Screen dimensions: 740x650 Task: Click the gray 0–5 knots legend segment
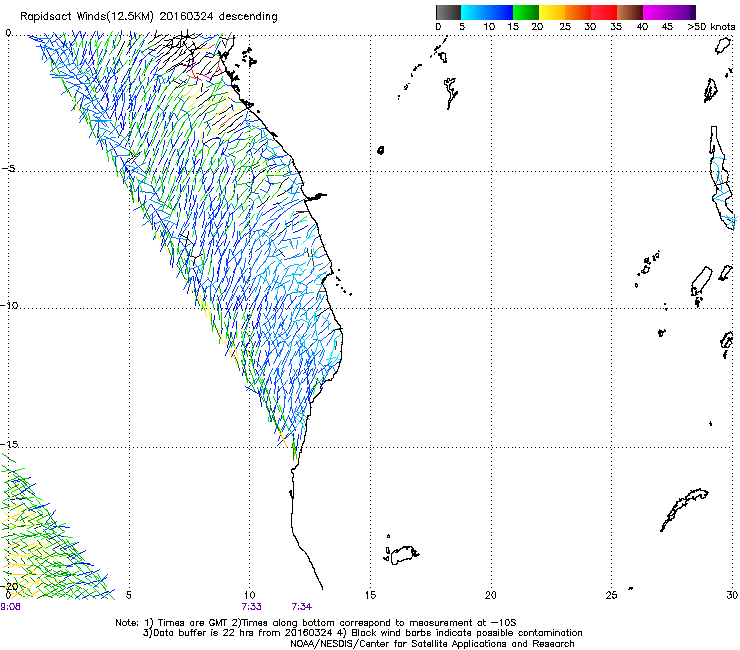tap(448, 12)
